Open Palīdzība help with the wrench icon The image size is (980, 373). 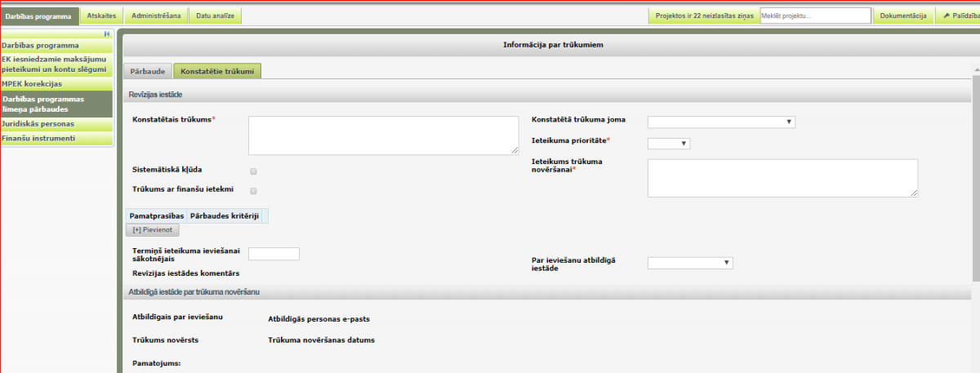[x=956, y=16]
